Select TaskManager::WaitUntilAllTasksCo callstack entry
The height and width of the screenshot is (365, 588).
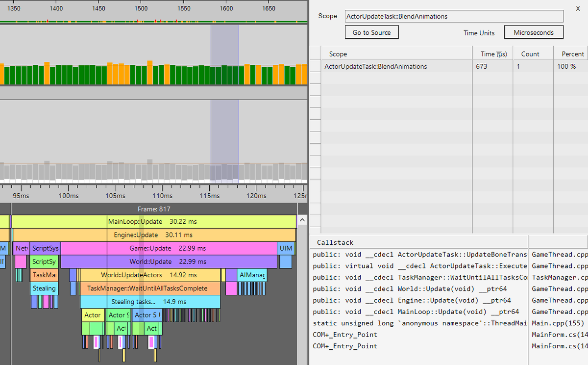click(x=420, y=277)
